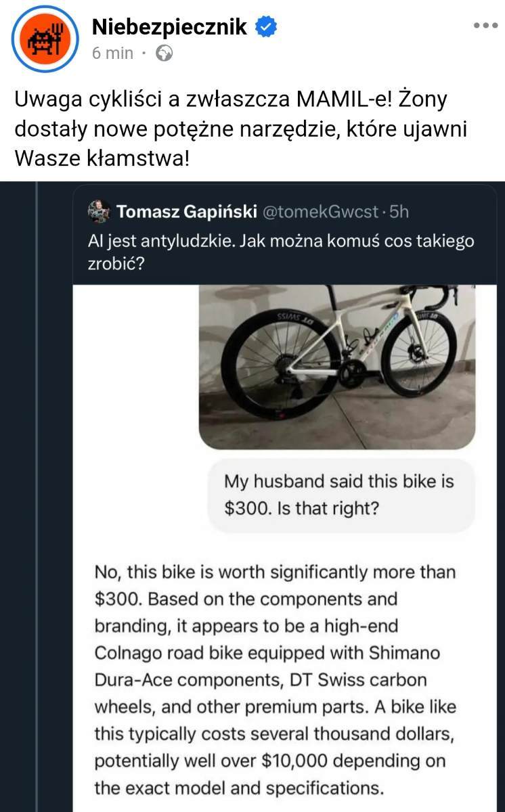The height and width of the screenshot is (812, 505).
Task: Click the "6 min" post timestamp
Action: [x=112, y=53]
